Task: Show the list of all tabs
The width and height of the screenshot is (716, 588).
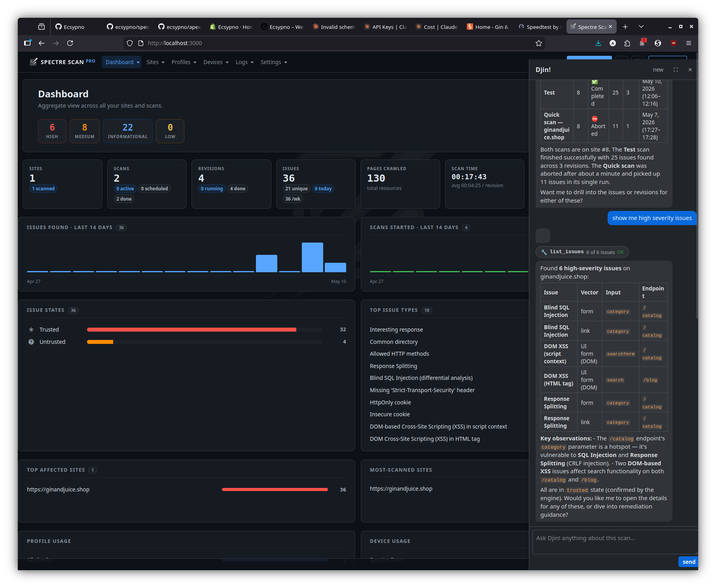Action: (641, 27)
